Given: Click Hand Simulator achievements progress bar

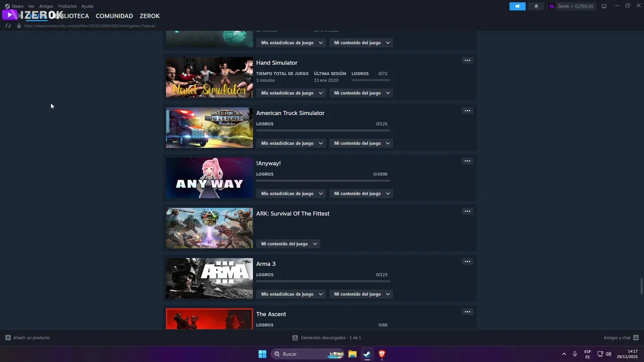Looking at the screenshot, I should click(371, 80).
